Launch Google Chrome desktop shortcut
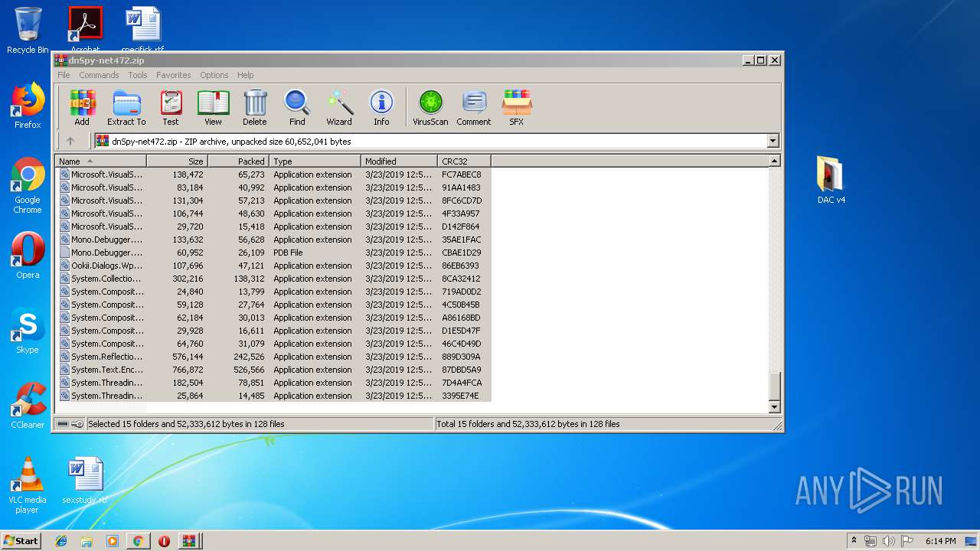 coord(28,185)
